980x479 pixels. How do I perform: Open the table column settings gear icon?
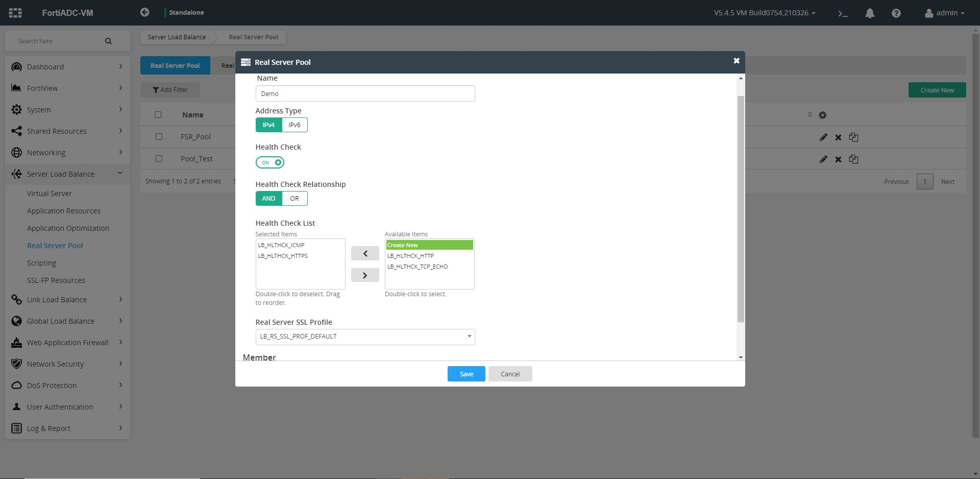[823, 115]
